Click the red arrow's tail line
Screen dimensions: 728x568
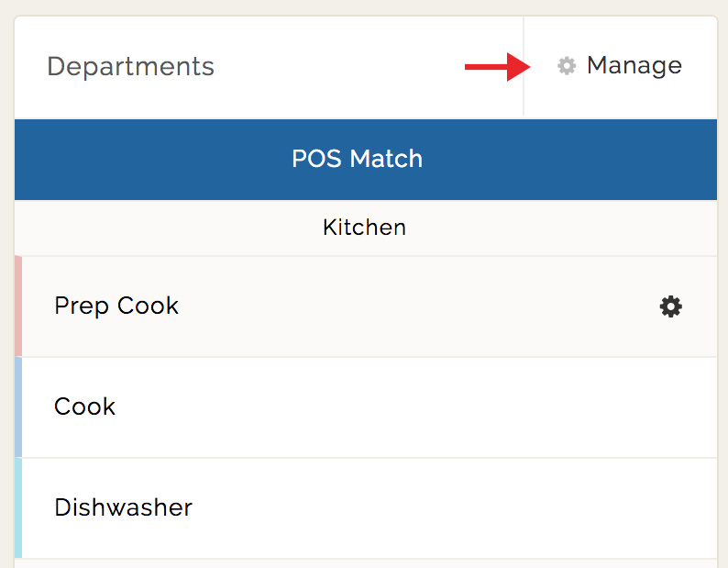coord(486,67)
